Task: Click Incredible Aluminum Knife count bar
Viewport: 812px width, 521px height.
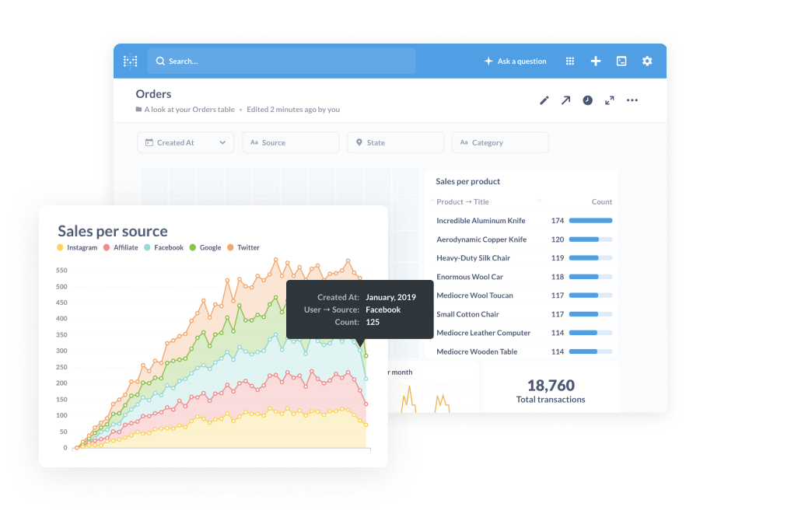Action: (x=590, y=221)
